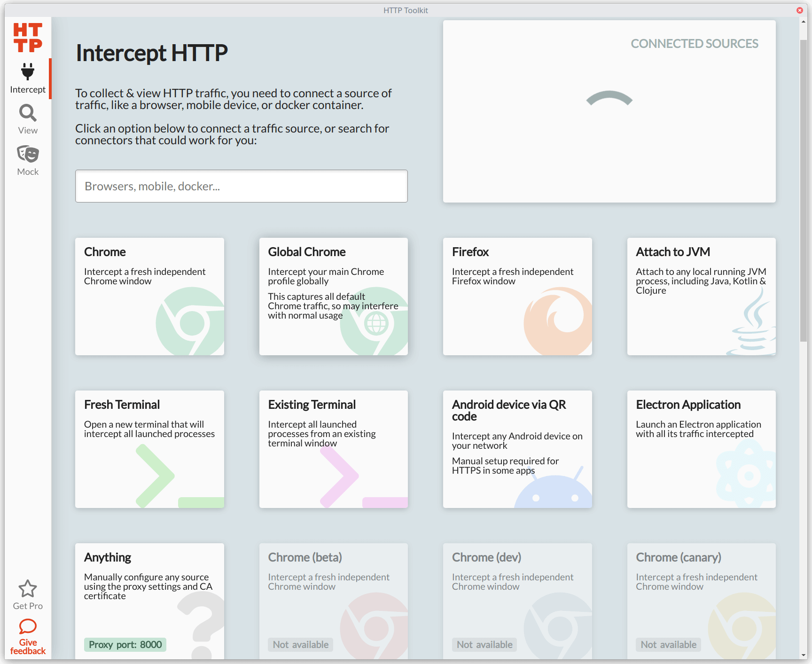Open the Give feedback link text

28,647
